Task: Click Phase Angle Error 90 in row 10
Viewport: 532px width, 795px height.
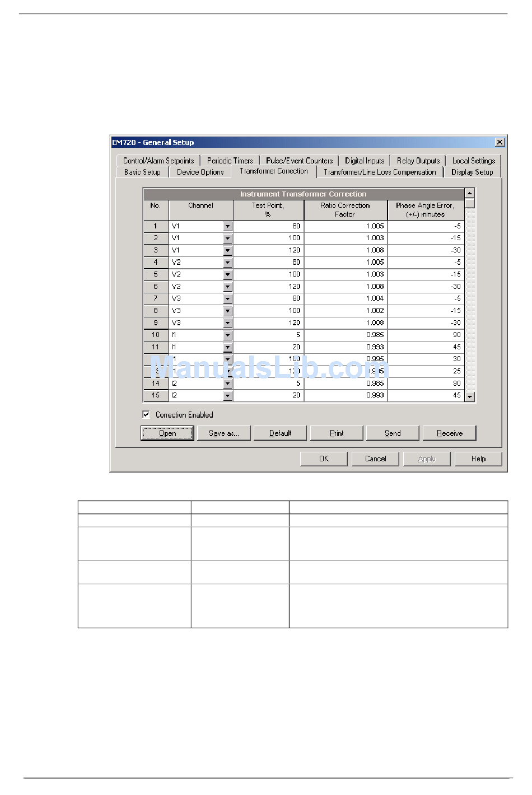Action: point(426,335)
